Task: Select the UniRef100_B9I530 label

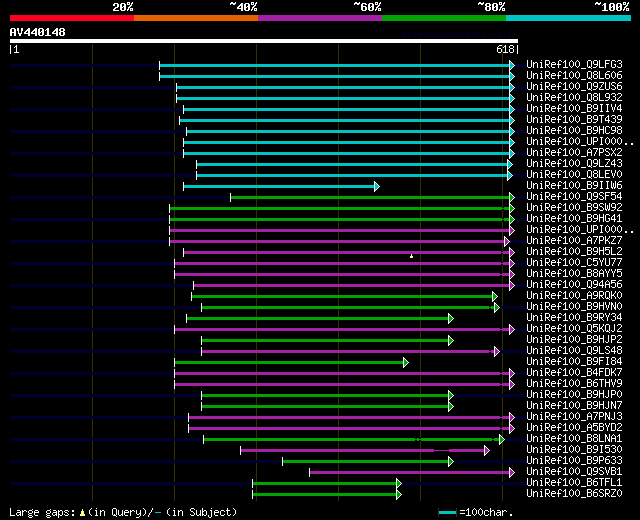Action: click(574, 450)
